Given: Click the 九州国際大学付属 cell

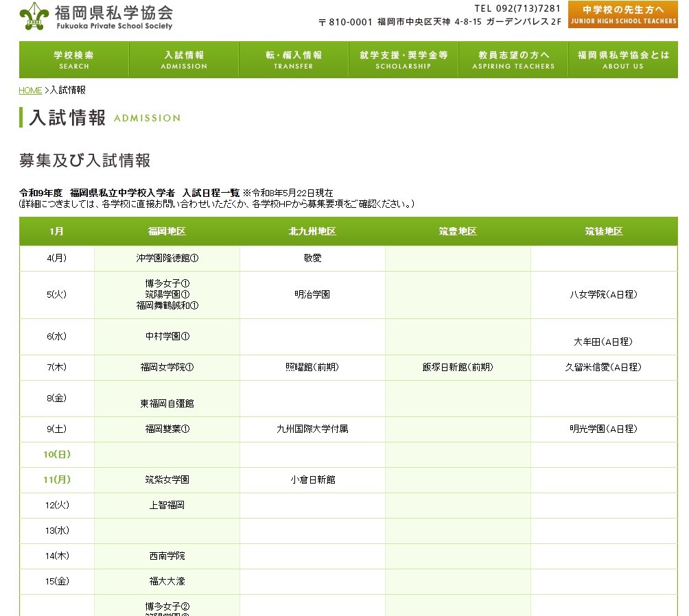Looking at the screenshot, I should coord(312,429).
